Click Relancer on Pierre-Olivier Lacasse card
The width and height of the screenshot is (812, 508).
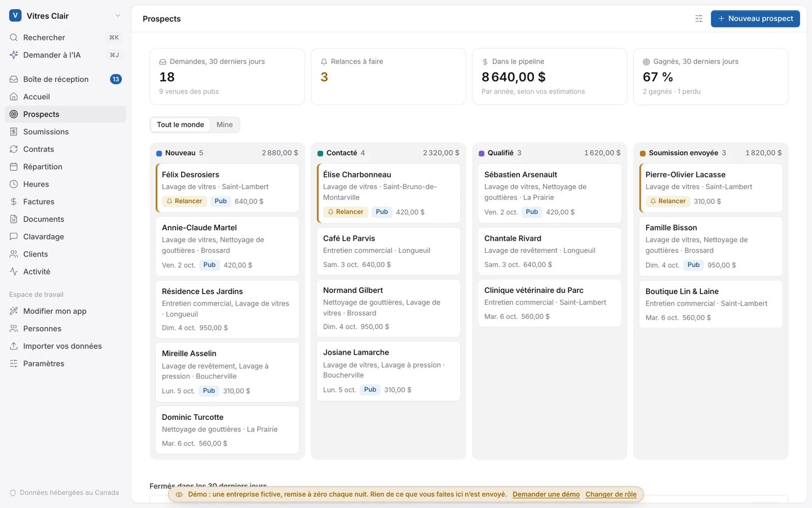pos(668,202)
